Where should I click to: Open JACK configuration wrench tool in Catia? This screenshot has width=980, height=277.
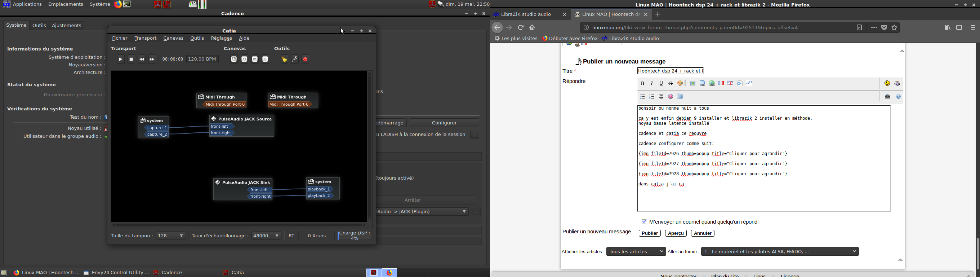(x=295, y=60)
